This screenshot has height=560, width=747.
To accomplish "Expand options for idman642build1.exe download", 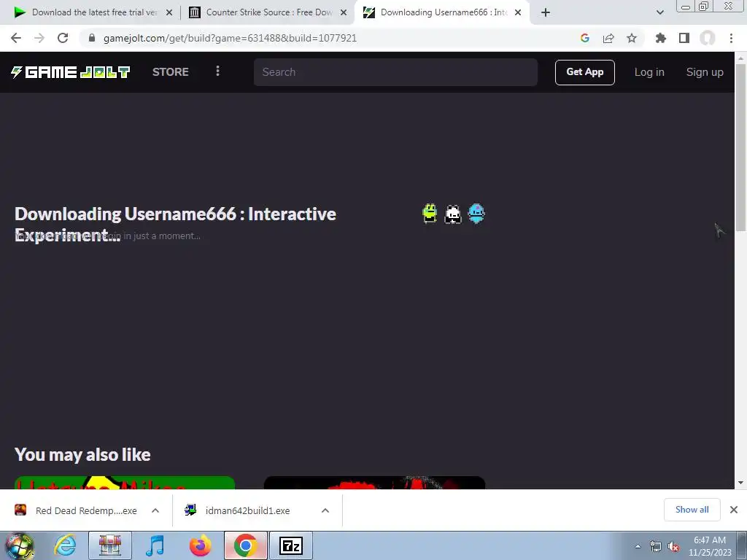I will [x=325, y=510].
